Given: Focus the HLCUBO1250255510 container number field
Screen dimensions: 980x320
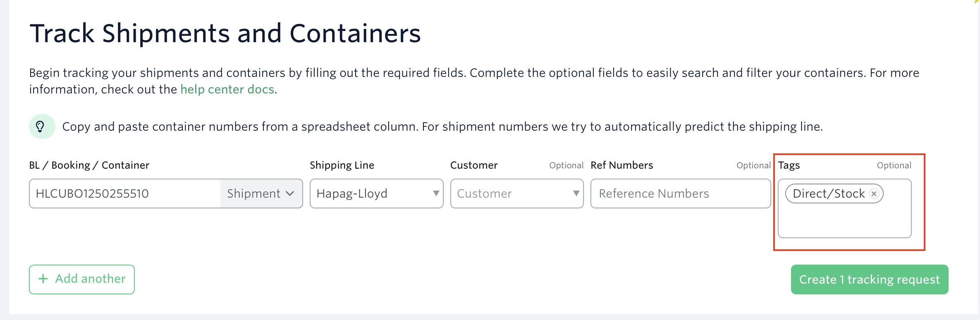Looking at the screenshot, I should [124, 193].
